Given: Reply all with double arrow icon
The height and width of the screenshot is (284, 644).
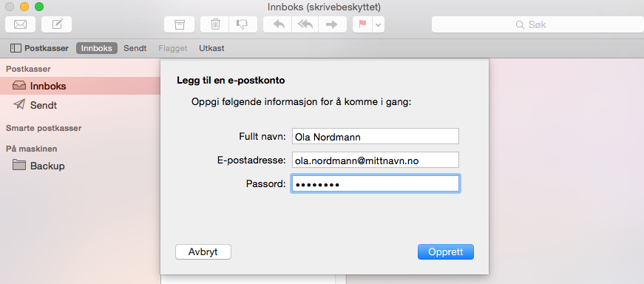Looking at the screenshot, I should point(305,24).
